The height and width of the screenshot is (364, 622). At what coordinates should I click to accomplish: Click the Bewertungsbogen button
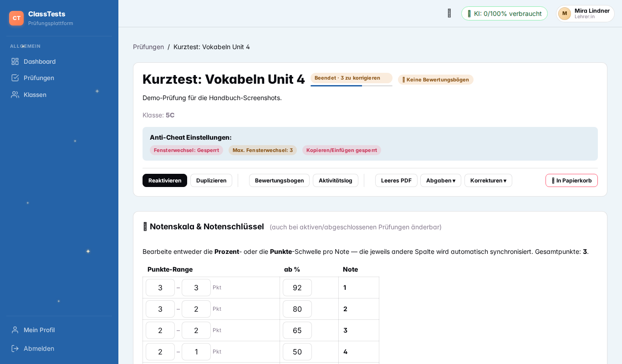click(x=279, y=181)
